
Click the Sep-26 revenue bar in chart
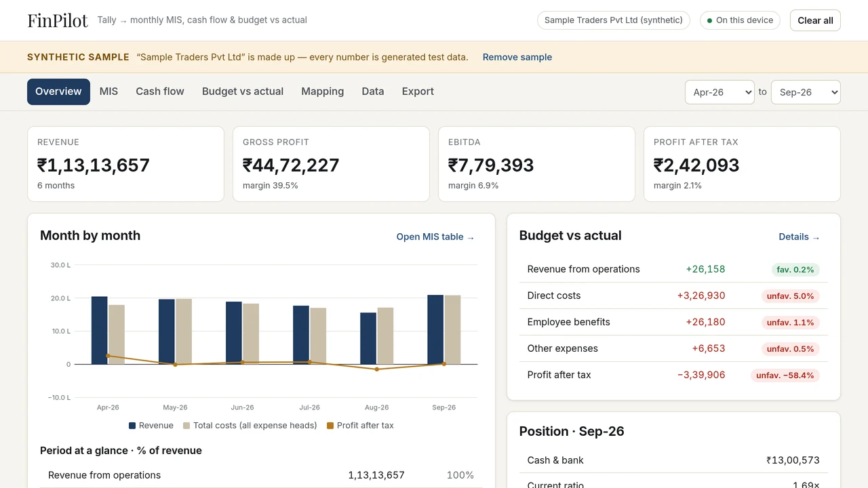coord(435,329)
